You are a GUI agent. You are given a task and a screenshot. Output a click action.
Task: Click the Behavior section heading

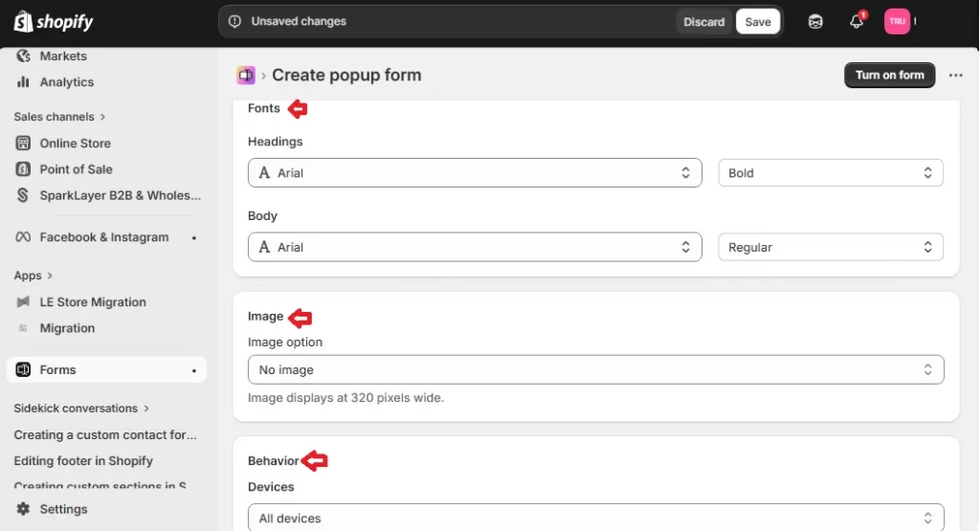tap(273, 461)
